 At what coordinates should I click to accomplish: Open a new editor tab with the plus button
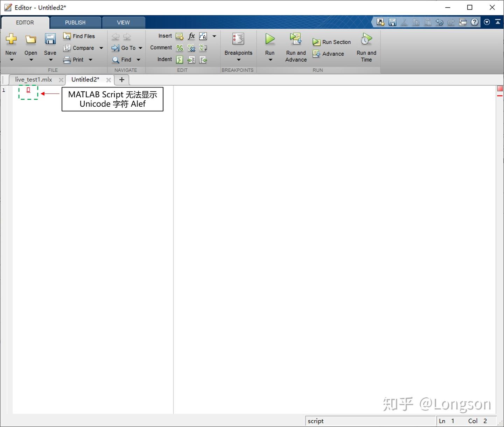click(121, 80)
